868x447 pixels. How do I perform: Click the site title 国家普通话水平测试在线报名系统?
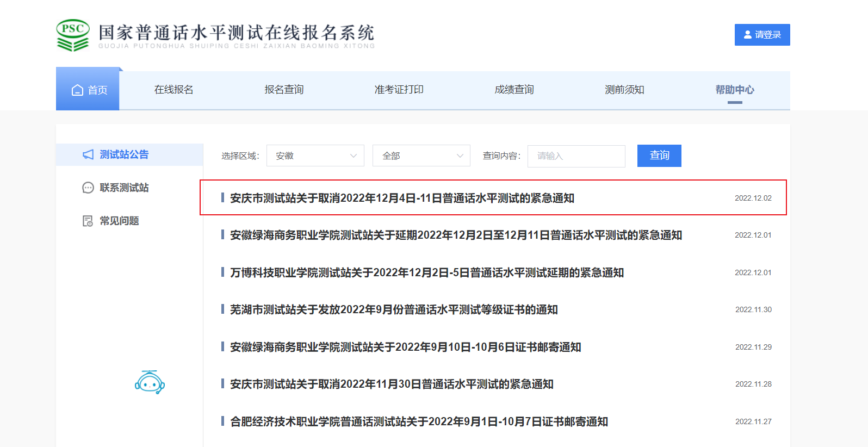point(237,33)
